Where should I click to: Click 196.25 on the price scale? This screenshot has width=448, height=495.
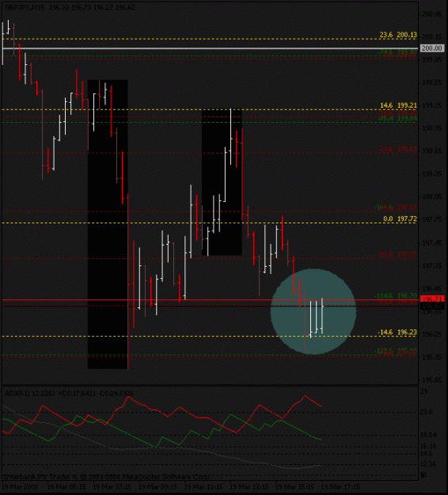tap(432, 334)
